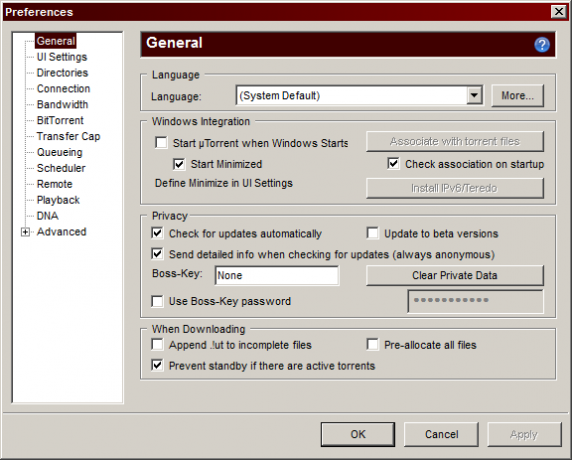
Task: Close the Preferences dialog with X
Action: click(x=559, y=12)
